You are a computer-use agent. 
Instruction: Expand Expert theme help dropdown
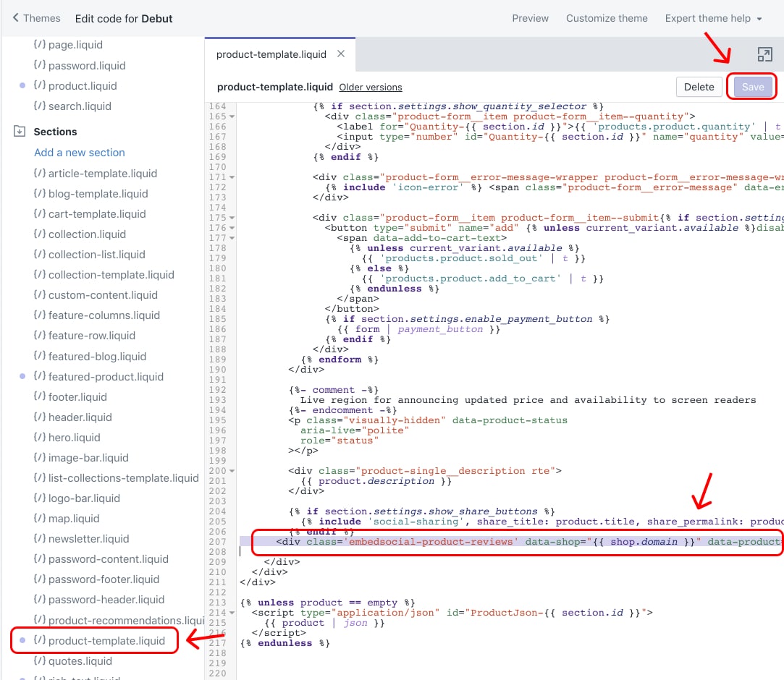coord(713,19)
